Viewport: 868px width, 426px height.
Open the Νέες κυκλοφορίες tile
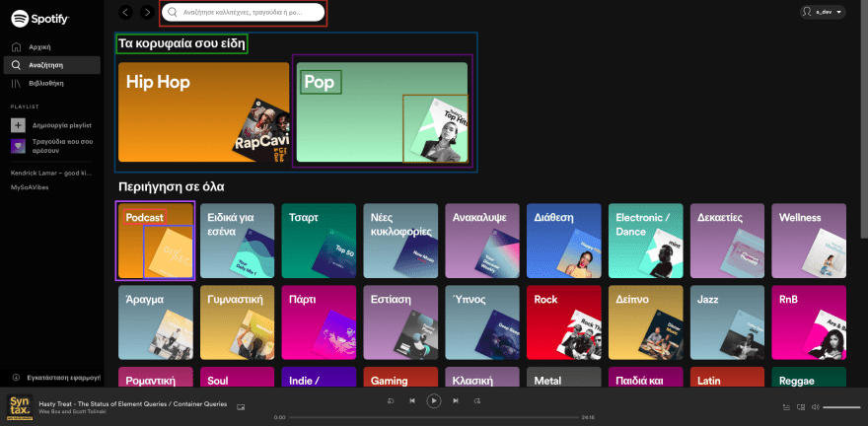(400, 241)
